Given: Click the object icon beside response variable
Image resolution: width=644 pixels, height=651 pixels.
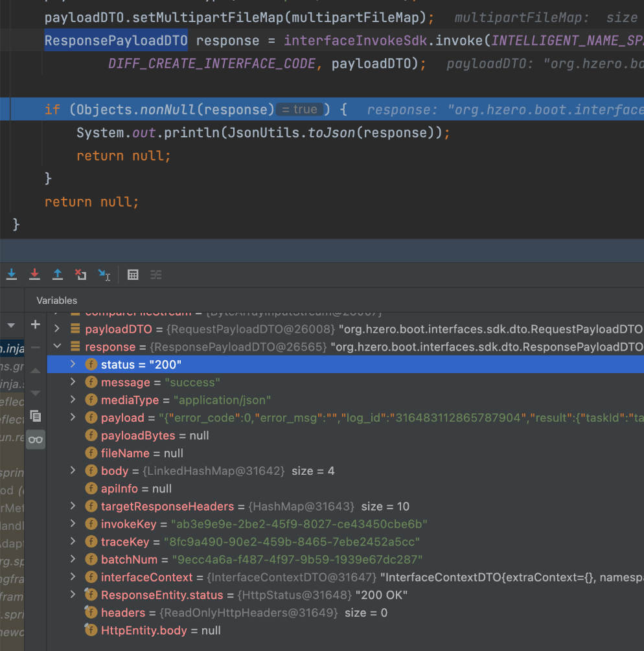Looking at the screenshot, I should [x=75, y=347].
